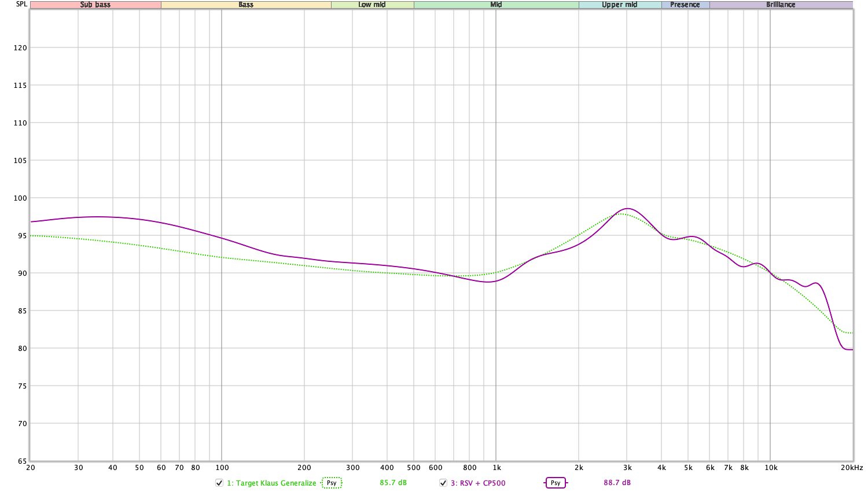Viewport: 868px width, 492px height.
Task: Click the 4k frequency axis label
Action: [661, 468]
